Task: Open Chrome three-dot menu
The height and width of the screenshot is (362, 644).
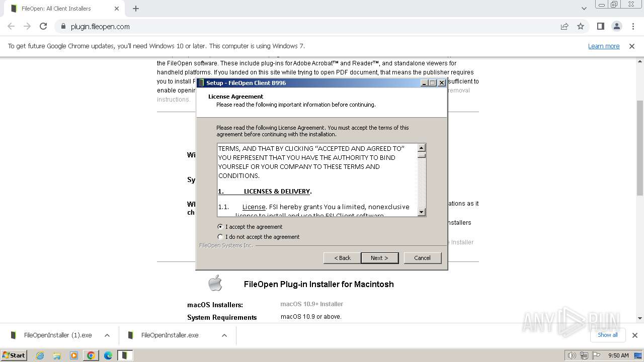Action: point(632,27)
